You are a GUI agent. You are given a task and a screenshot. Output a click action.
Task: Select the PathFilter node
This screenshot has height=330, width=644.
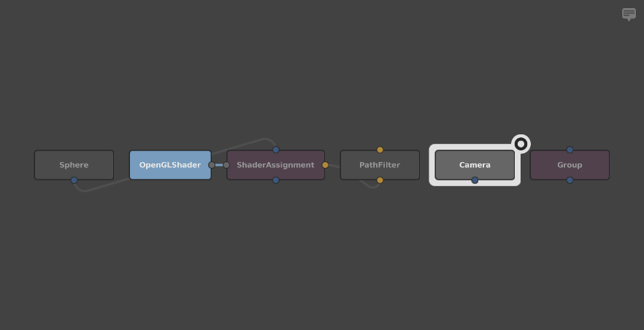pos(380,165)
